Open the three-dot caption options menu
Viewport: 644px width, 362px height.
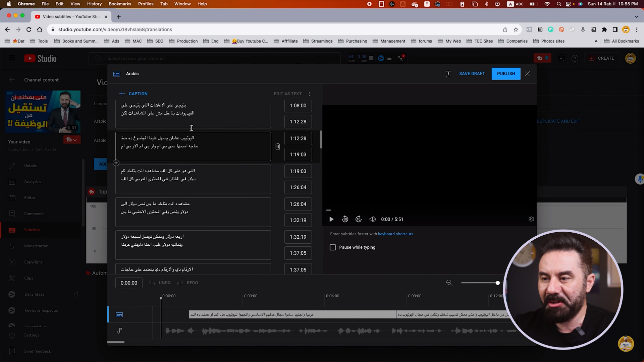309,94
